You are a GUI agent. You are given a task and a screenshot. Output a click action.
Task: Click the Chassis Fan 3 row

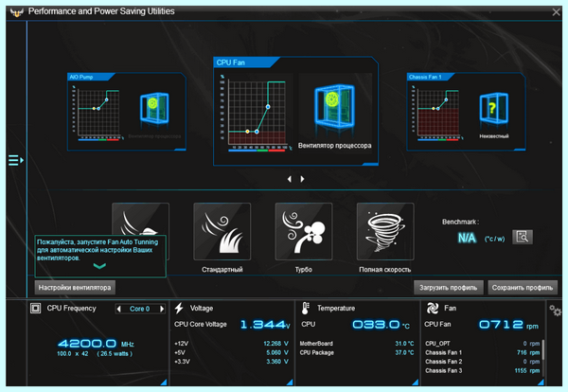(x=482, y=370)
